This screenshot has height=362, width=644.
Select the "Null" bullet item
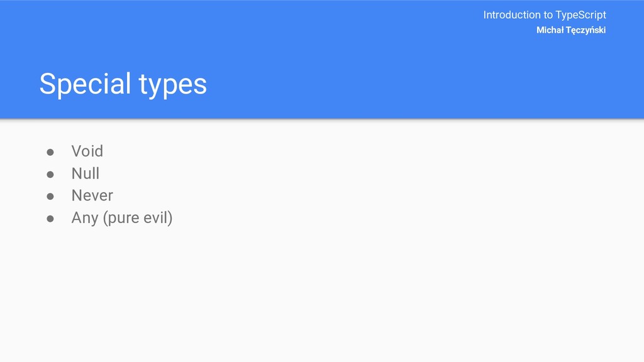(86, 173)
